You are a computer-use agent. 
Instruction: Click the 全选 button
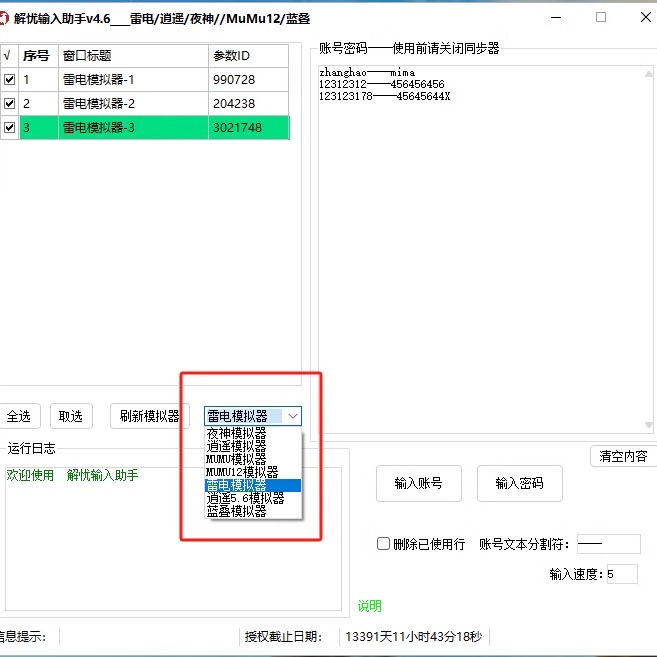pyautogui.click(x=19, y=416)
